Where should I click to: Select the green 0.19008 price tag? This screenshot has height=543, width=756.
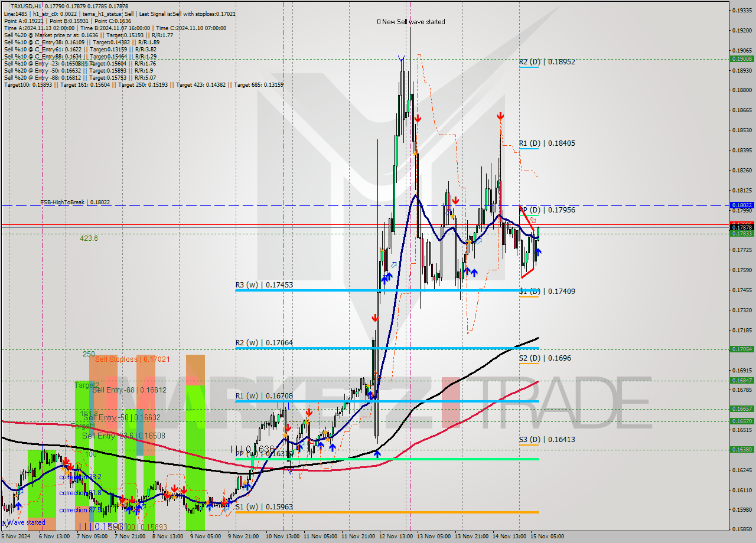(x=742, y=58)
